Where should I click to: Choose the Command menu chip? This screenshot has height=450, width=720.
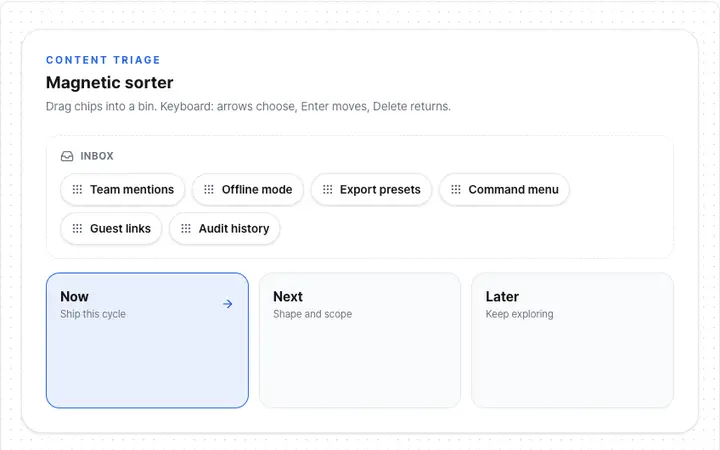(x=505, y=189)
